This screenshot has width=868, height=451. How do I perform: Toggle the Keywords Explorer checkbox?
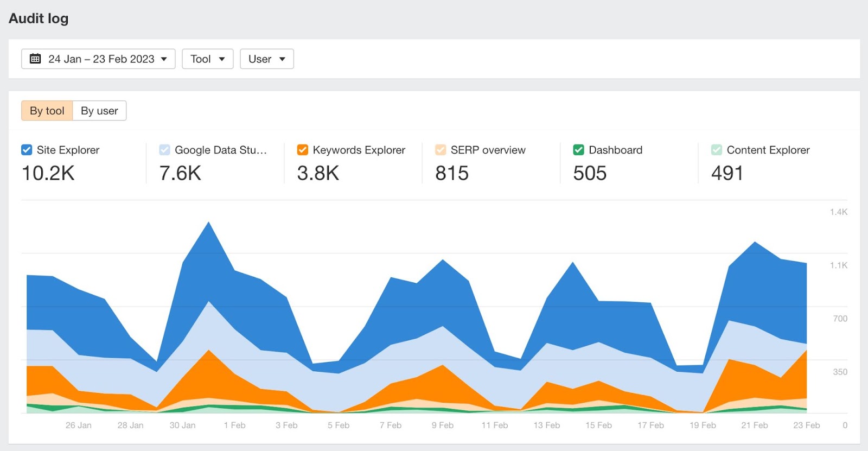pos(303,150)
